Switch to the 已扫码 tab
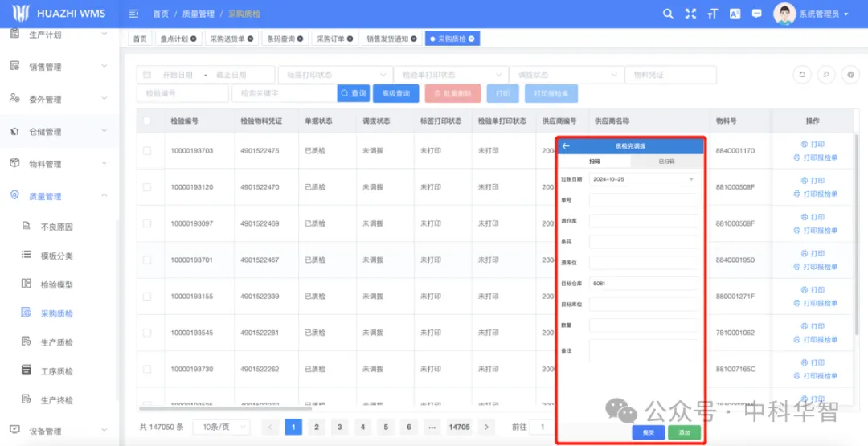 pos(666,162)
